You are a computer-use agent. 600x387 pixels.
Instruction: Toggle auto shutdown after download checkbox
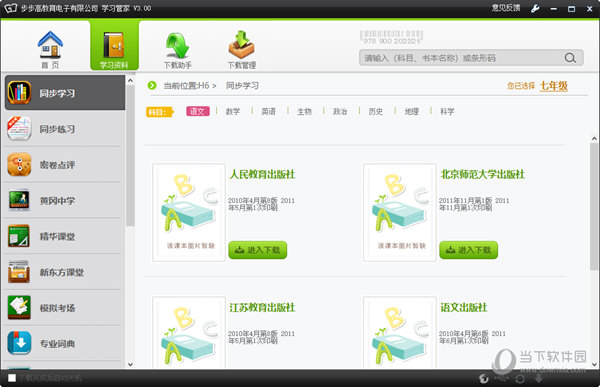point(12,378)
